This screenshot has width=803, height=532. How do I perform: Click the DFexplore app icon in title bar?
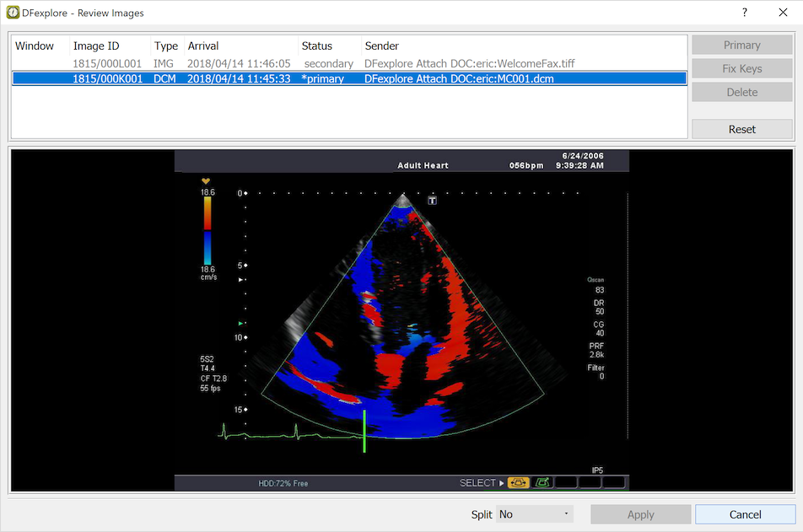(x=13, y=13)
